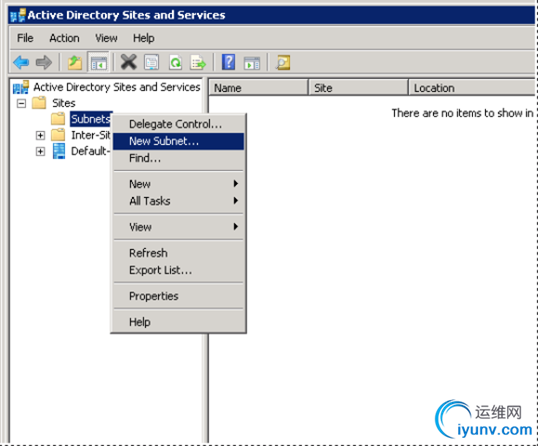Viewport: 538px width, 446px height.
Task: Toggle the Show/Hide Console Tree icon
Action: coord(98,62)
